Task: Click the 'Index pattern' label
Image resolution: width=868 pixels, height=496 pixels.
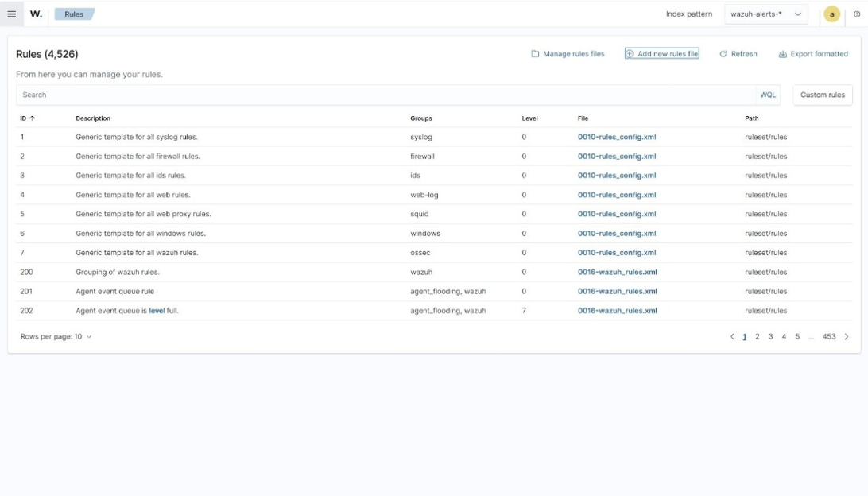Action: (688, 14)
